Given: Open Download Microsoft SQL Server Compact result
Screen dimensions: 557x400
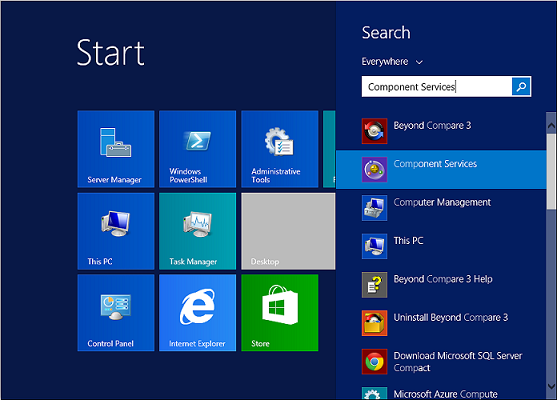Looking at the screenshot, I should [441, 362].
